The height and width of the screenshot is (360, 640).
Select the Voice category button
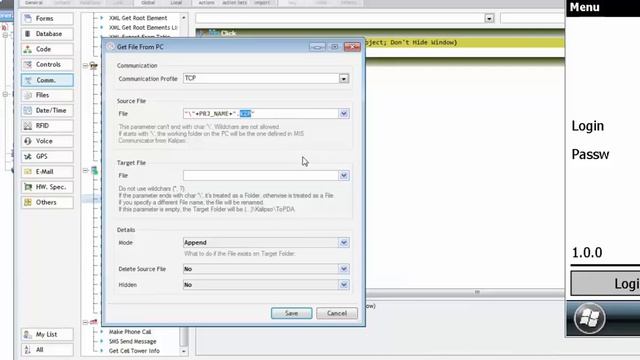tap(47, 141)
